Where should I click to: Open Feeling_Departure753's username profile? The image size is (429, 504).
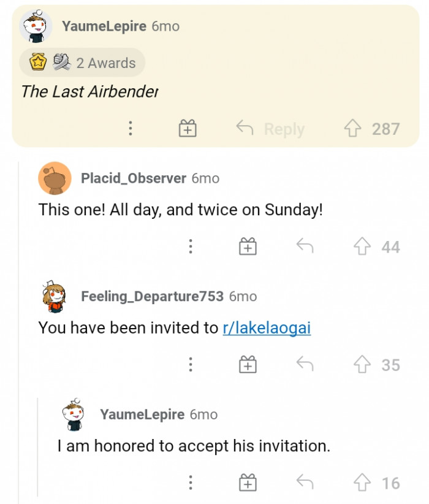pyautogui.click(x=152, y=296)
